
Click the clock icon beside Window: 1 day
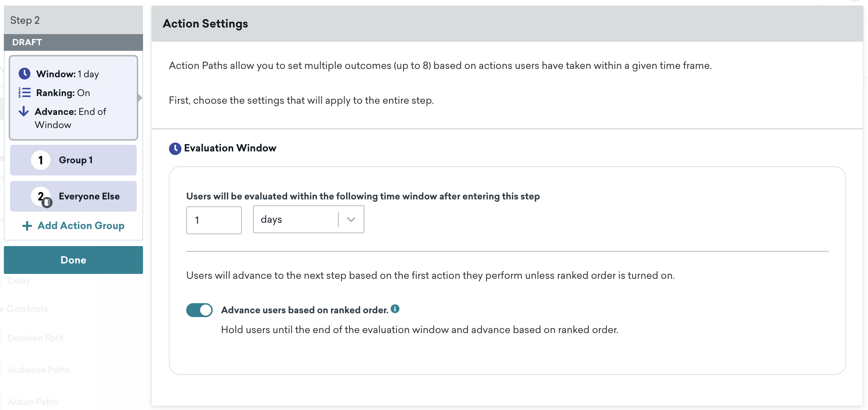pos(24,73)
